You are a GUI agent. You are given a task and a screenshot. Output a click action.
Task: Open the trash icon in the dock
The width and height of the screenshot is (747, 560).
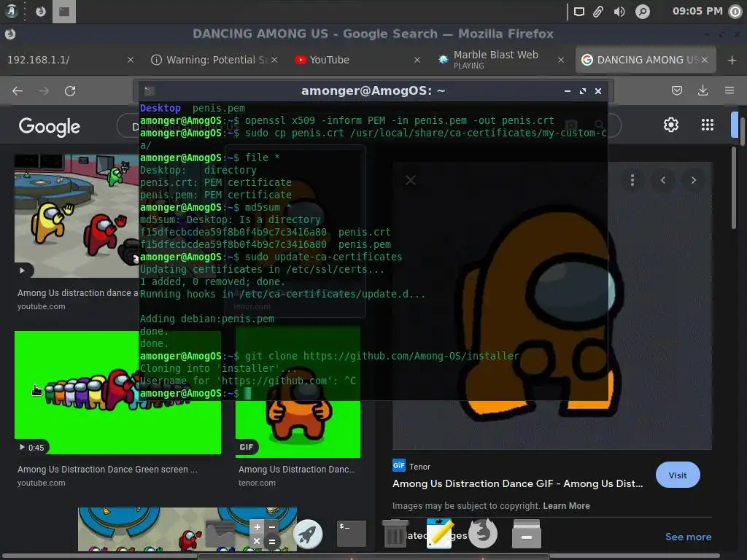tap(395, 534)
